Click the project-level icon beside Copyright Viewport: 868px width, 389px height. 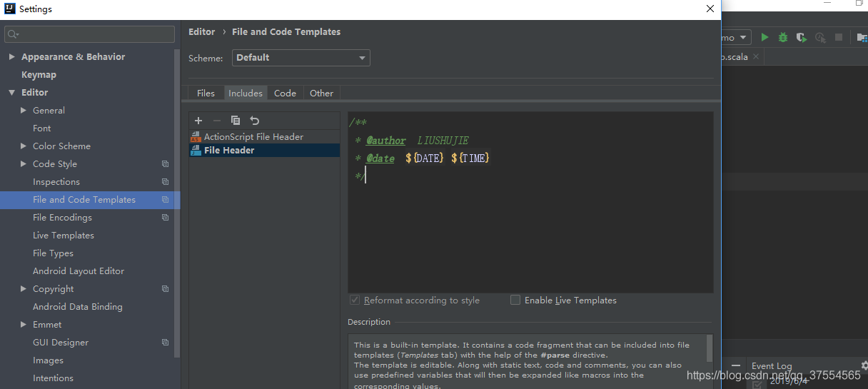click(166, 289)
